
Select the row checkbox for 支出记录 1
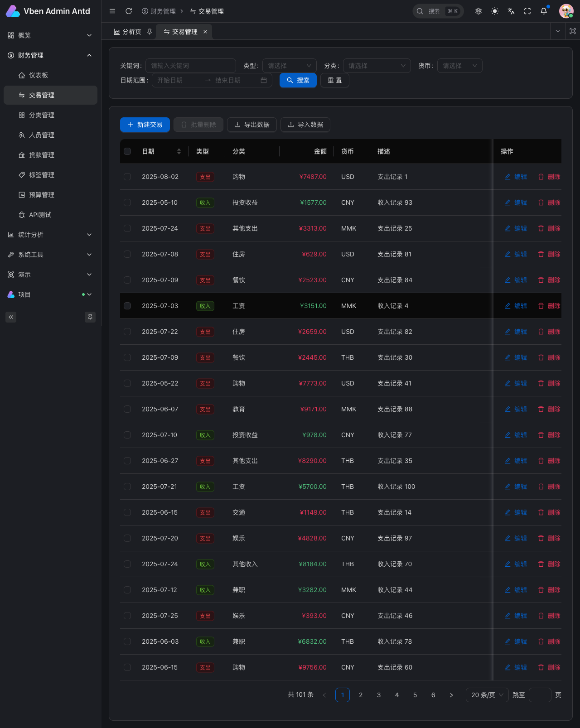(x=127, y=177)
